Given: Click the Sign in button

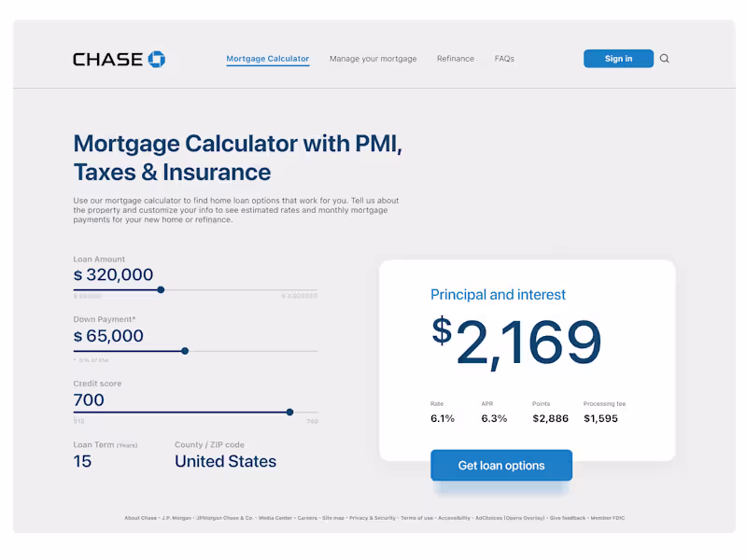Looking at the screenshot, I should [618, 59].
